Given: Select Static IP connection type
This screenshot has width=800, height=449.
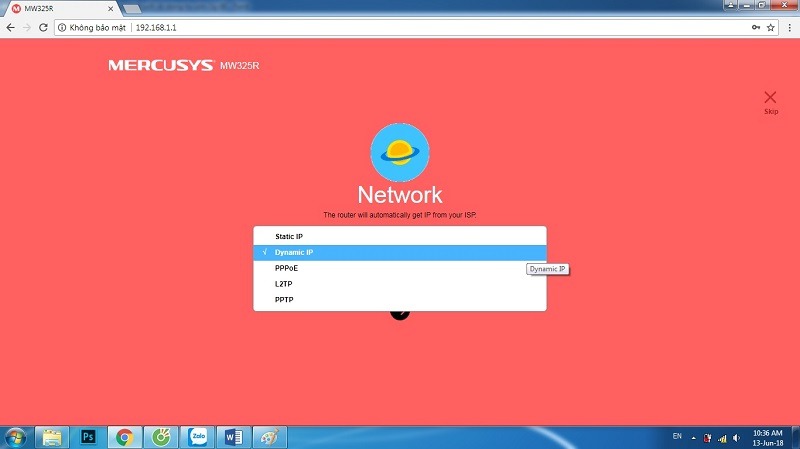Looking at the screenshot, I should (x=399, y=237).
